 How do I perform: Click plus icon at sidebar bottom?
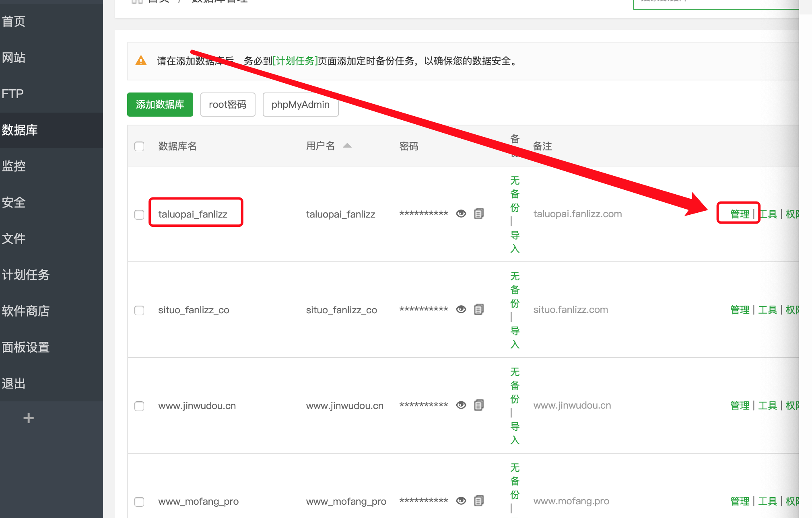(x=28, y=418)
